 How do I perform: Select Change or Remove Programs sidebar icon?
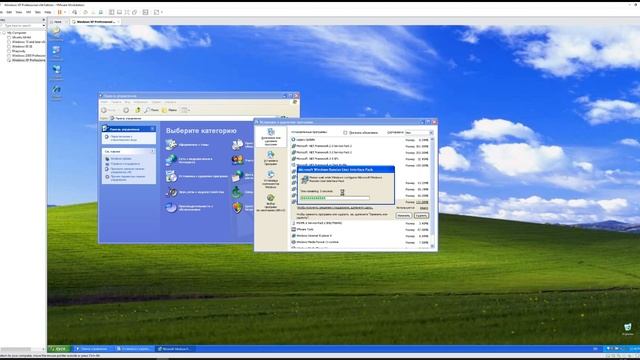pyautogui.click(x=271, y=137)
